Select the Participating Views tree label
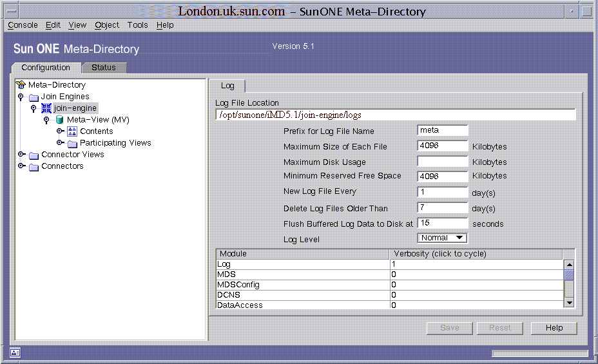 coord(115,143)
